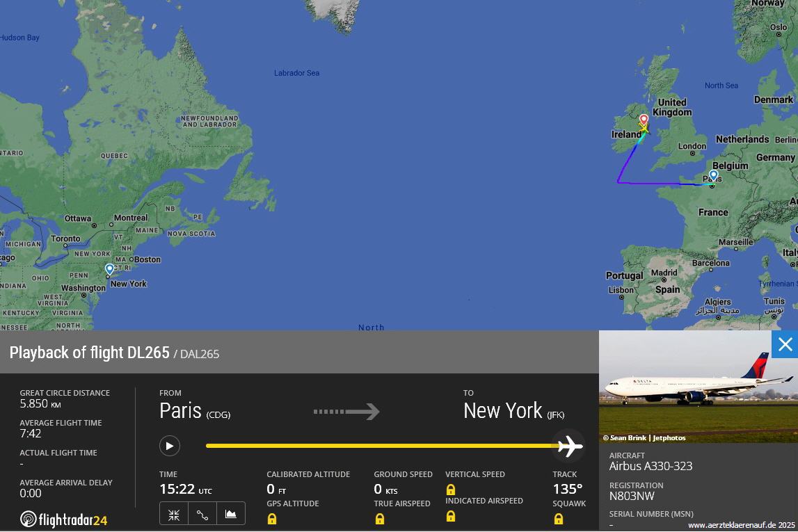The image size is (798, 532).
Task: Click the GPS Altitude lock icon
Action: (272, 519)
